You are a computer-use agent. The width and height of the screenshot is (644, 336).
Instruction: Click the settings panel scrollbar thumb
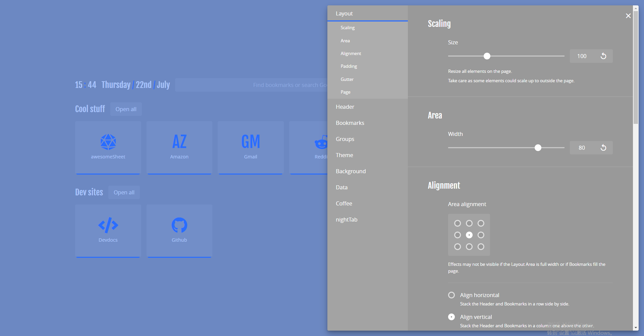point(636,67)
